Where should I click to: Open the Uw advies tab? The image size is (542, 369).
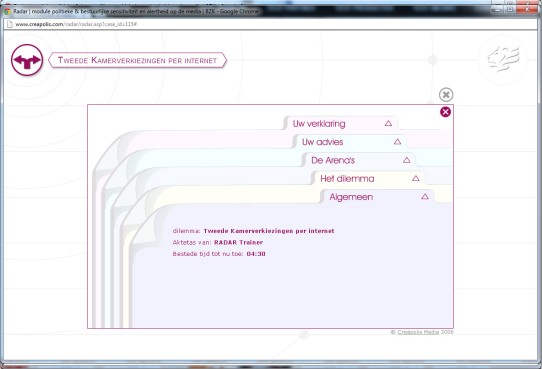click(349, 142)
